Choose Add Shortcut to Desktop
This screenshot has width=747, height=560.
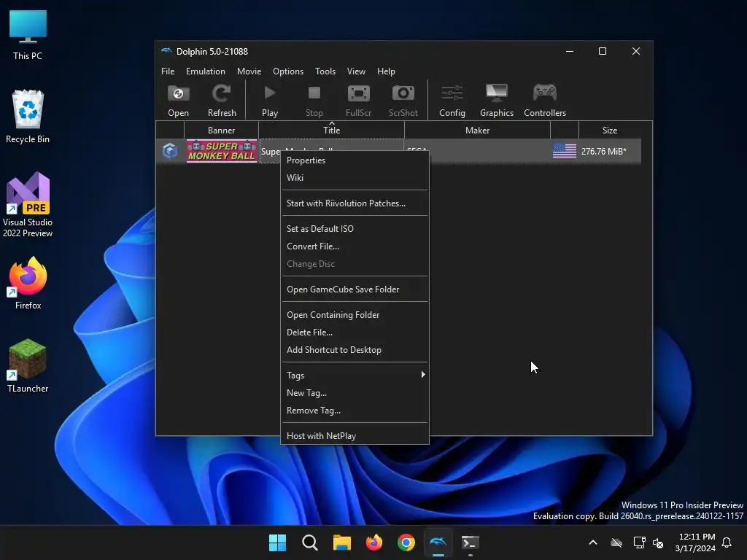click(x=355, y=349)
